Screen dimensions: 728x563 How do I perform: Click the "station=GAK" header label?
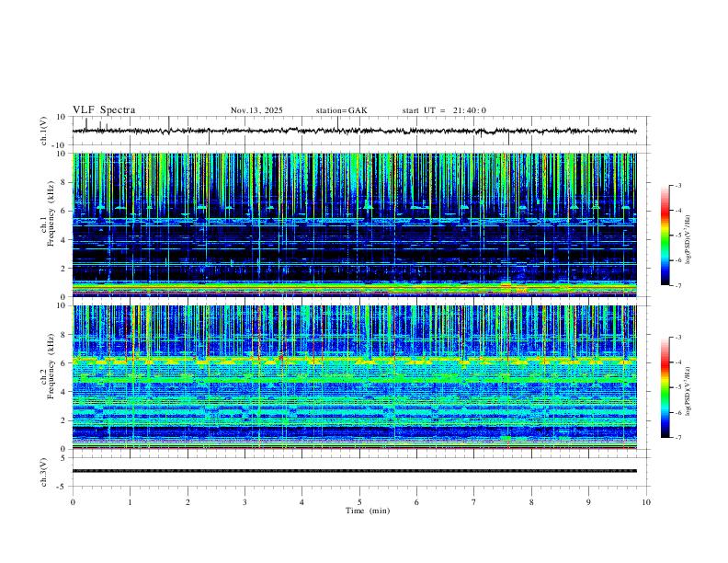tap(341, 110)
